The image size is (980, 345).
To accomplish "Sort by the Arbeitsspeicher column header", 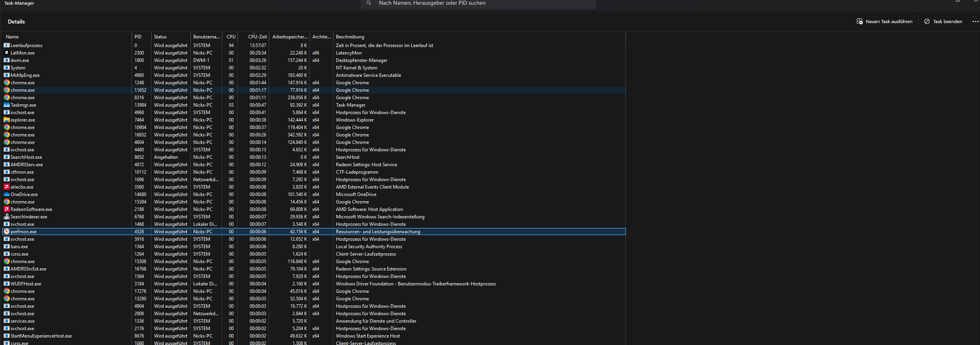I will coord(290,37).
